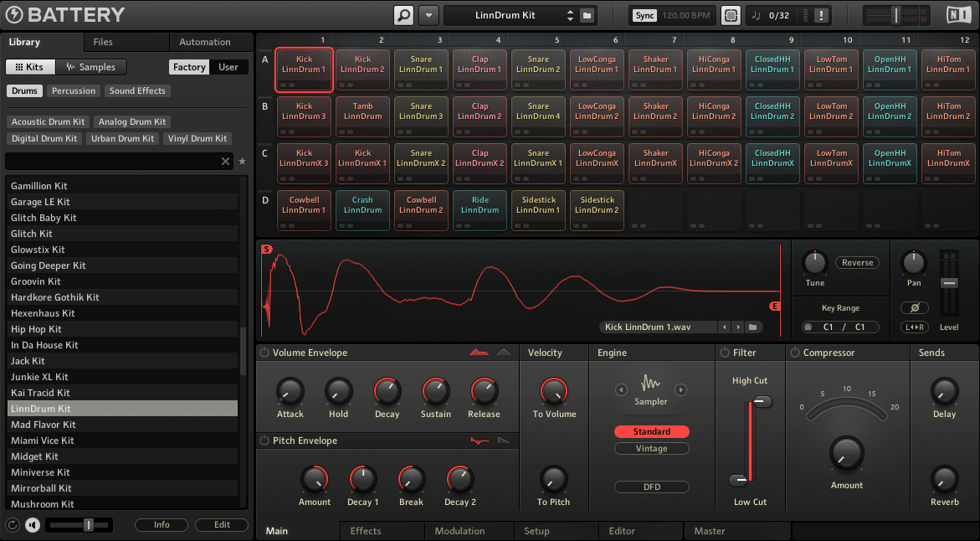Click the library list scrollbar

pos(244,350)
